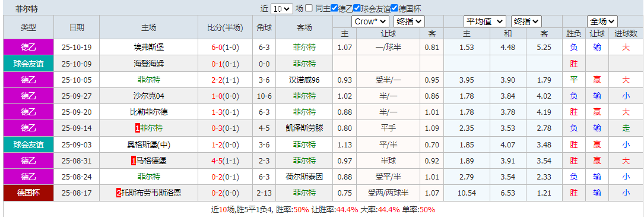Click the red card marker beside home 菲尔特 on 25-09-14
644x217 pixels.
pos(138,128)
